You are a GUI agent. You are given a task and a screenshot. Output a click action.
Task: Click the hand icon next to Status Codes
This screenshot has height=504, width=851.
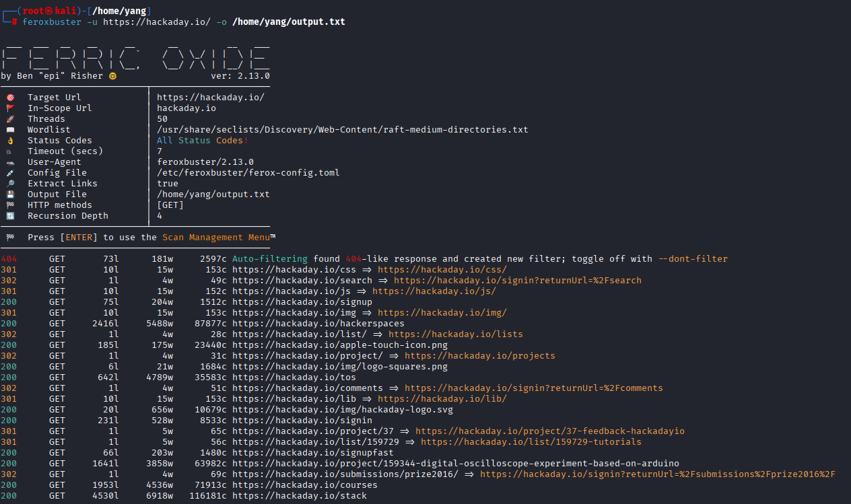tap(10, 141)
